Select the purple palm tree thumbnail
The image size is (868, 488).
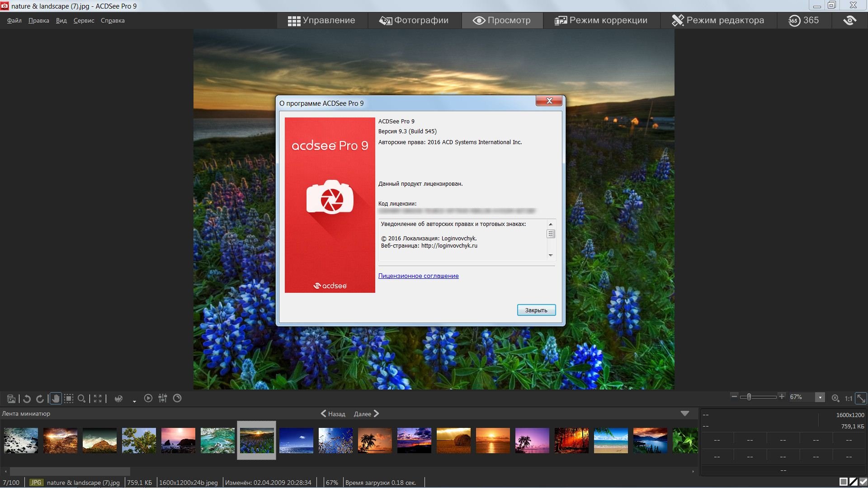(x=532, y=441)
